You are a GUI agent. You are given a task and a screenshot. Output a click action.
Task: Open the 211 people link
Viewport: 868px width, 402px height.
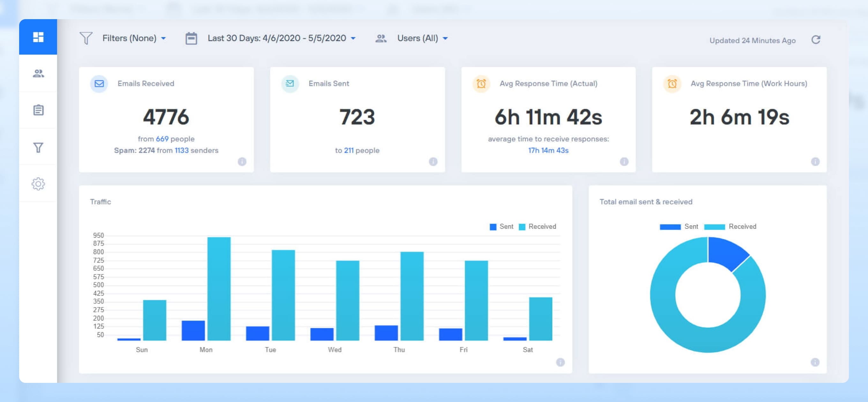click(349, 150)
